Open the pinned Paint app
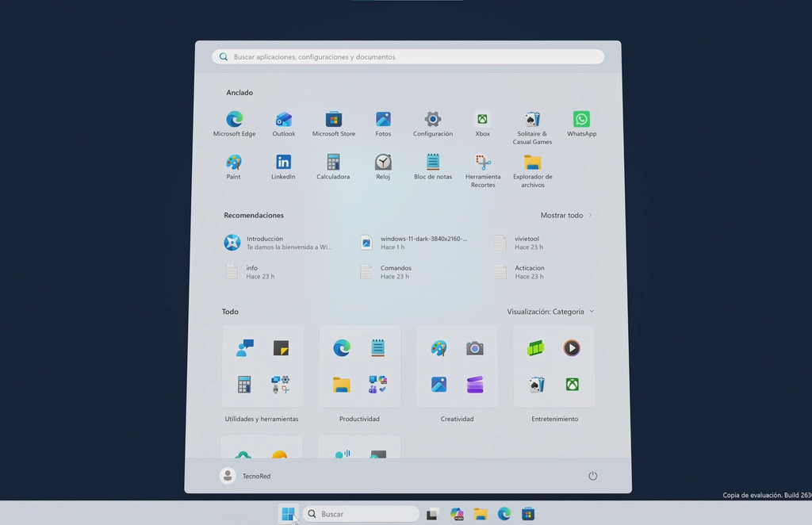The image size is (812, 525). click(x=234, y=167)
